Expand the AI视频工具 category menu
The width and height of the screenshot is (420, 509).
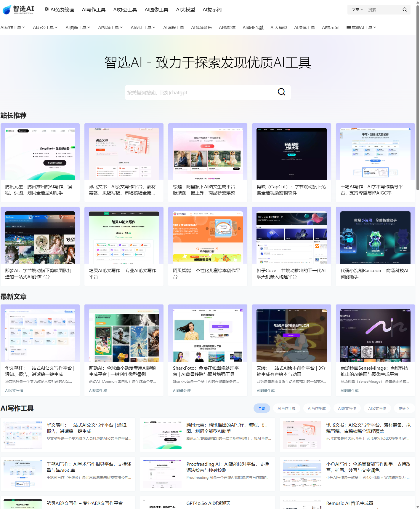[x=110, y=28]
